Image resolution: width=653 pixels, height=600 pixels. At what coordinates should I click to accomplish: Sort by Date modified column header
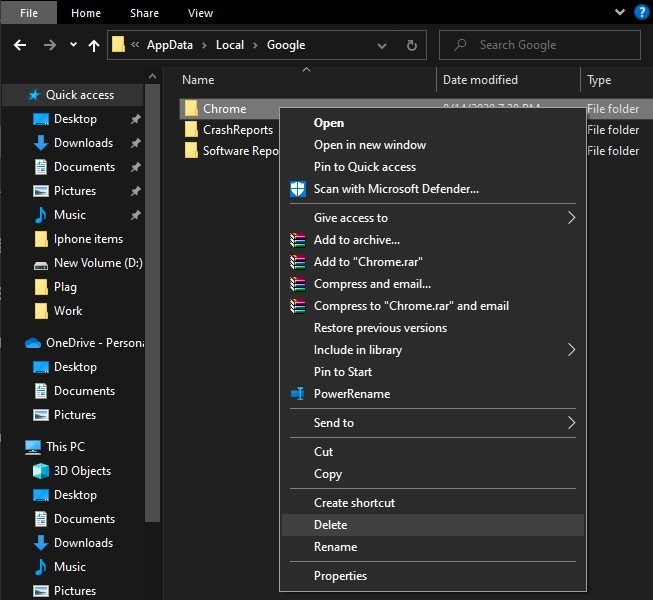(480, 80)
